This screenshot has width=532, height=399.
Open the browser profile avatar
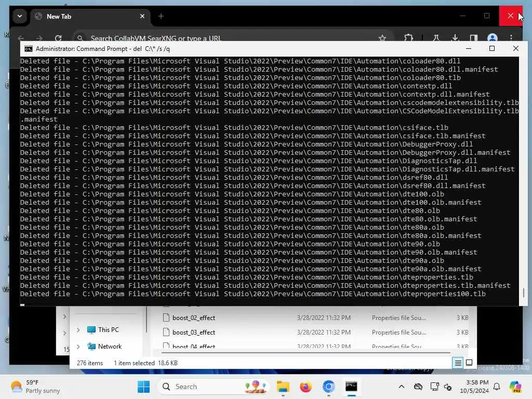point(492,38)
